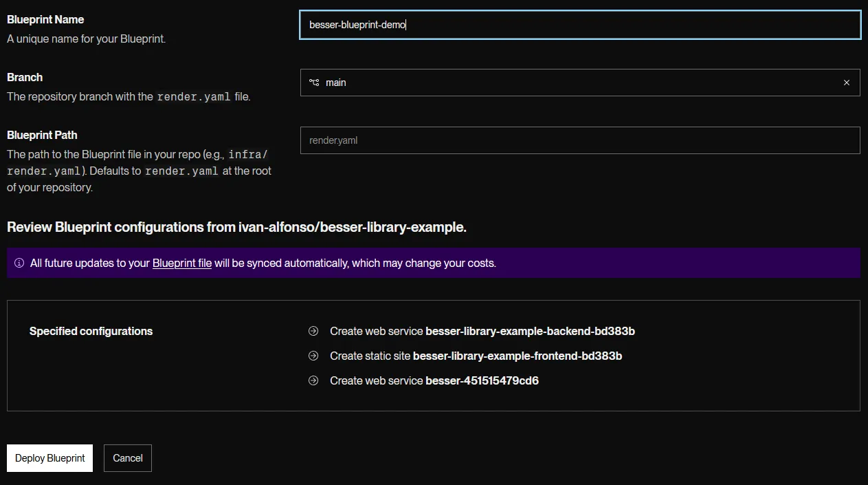The width and height of the screenshot is (868, 485).
Task: Click the info icon in purple banner
Action: (x=19, y=263)
